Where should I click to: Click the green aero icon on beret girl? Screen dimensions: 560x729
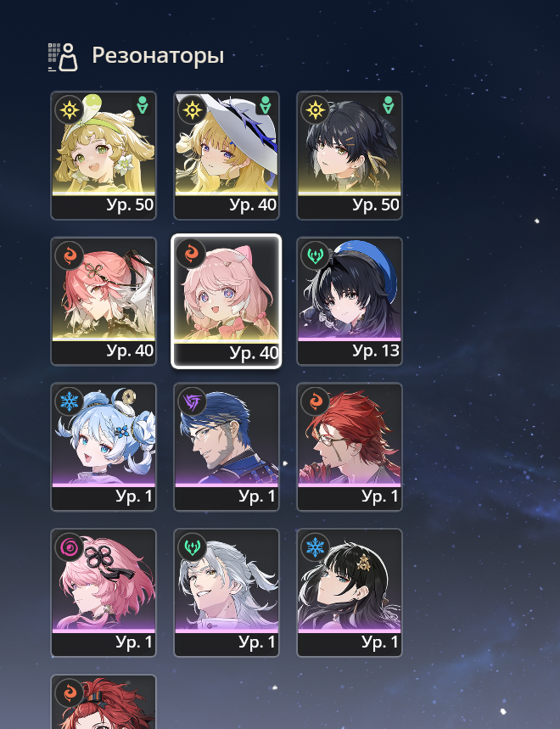[315, 255]
